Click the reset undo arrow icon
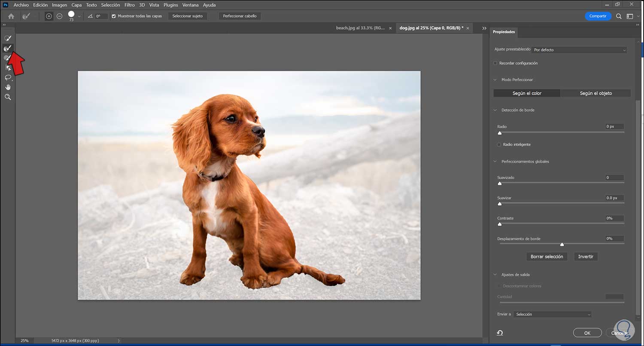This screenshot has width=644, height=346. [x=500, y=333]
